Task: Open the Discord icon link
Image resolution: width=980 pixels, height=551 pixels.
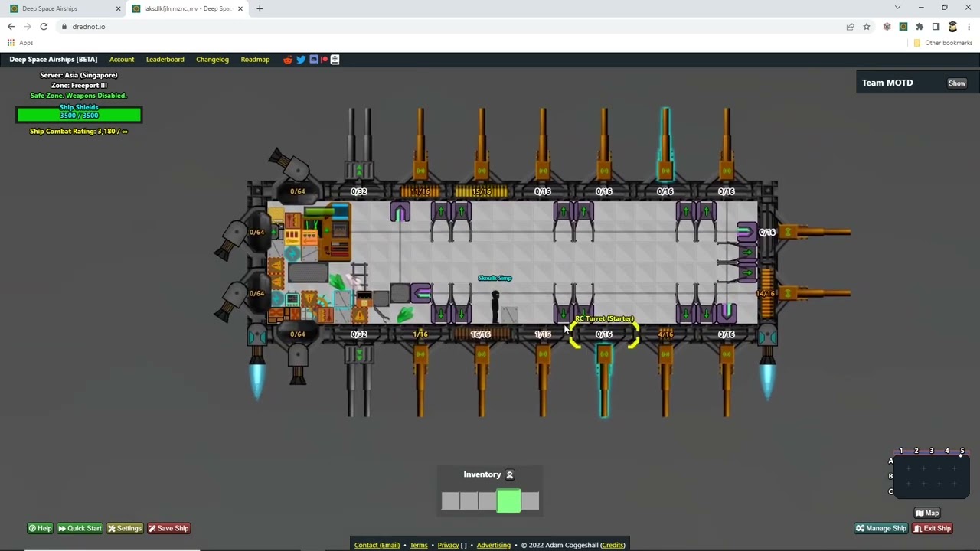Action: click(x=313, y=60)
